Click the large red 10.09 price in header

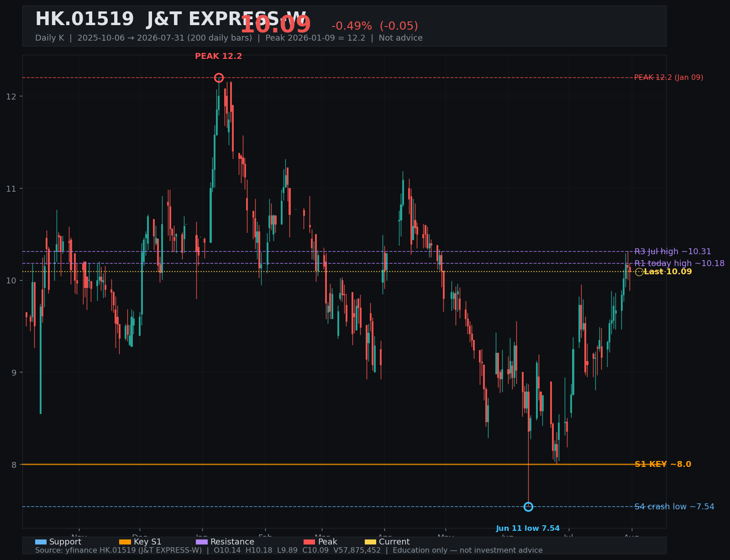pyautogui.click(x=275, y=25)
